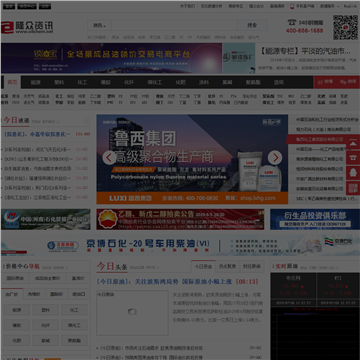360x360 pixels.
Task: Click 化肥 button in price center grid
Action: [x=17, y=341]
